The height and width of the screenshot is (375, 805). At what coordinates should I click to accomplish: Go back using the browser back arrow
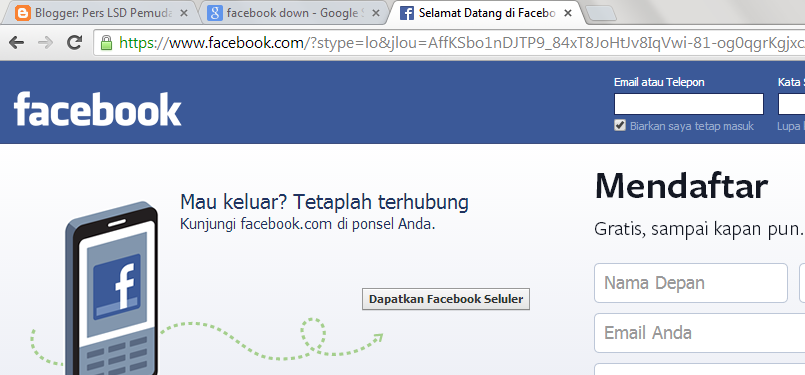tap(16, 42)
